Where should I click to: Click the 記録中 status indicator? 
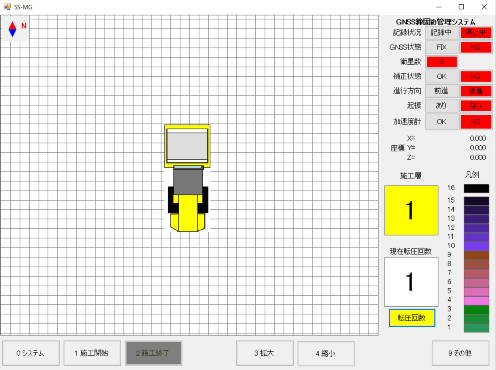pyautogui.click(x=441, y=33)
